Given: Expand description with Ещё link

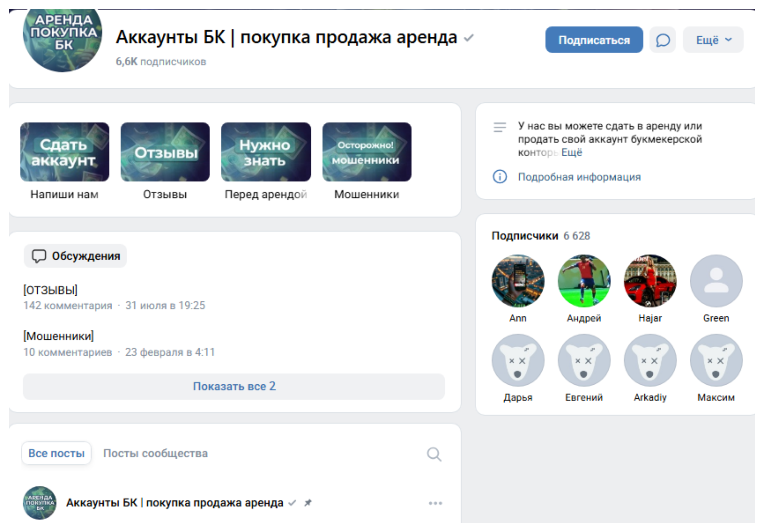Looking at the screenshot, I should pos(572,152).
